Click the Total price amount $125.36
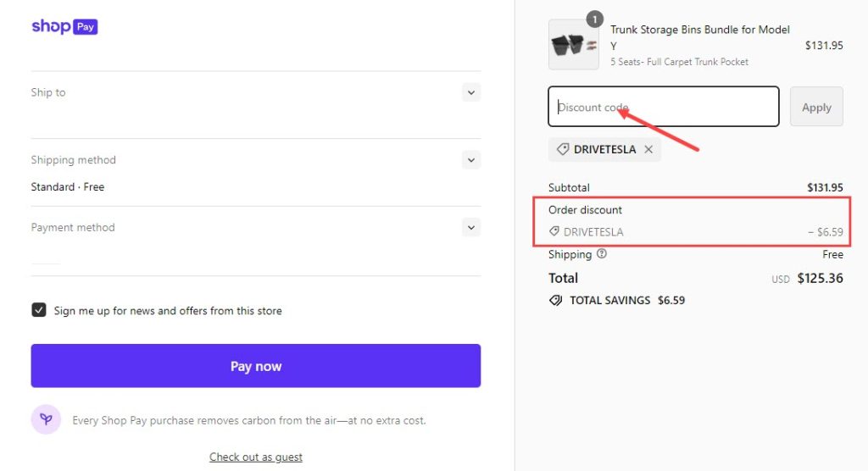 pos(820,278)
